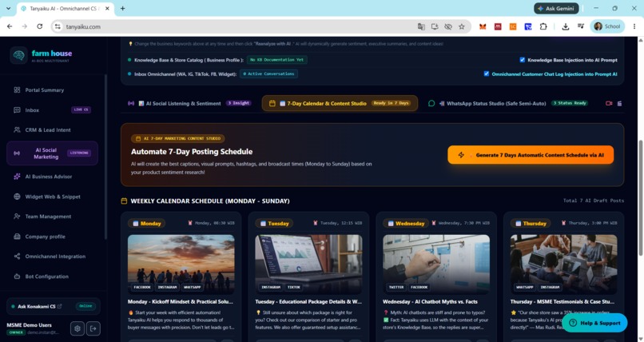Click the Total 7 AI Draft Posts label

[594, 201]
